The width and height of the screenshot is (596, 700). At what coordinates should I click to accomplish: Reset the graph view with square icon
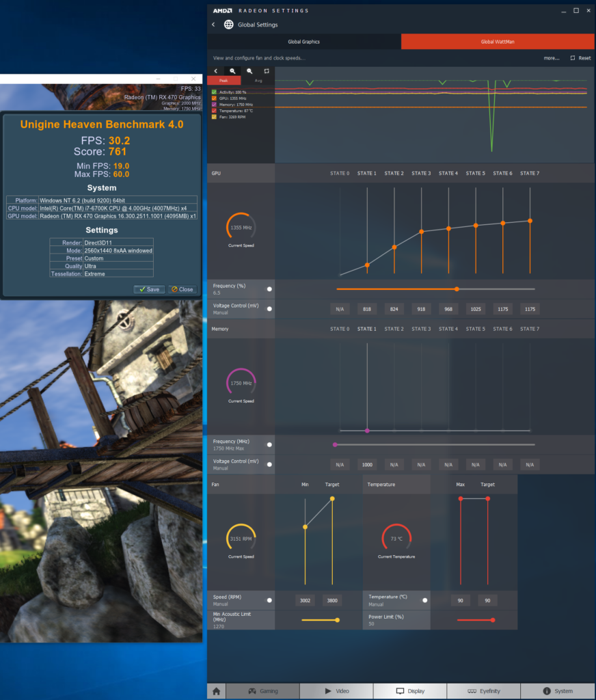[x=267, y=71]
